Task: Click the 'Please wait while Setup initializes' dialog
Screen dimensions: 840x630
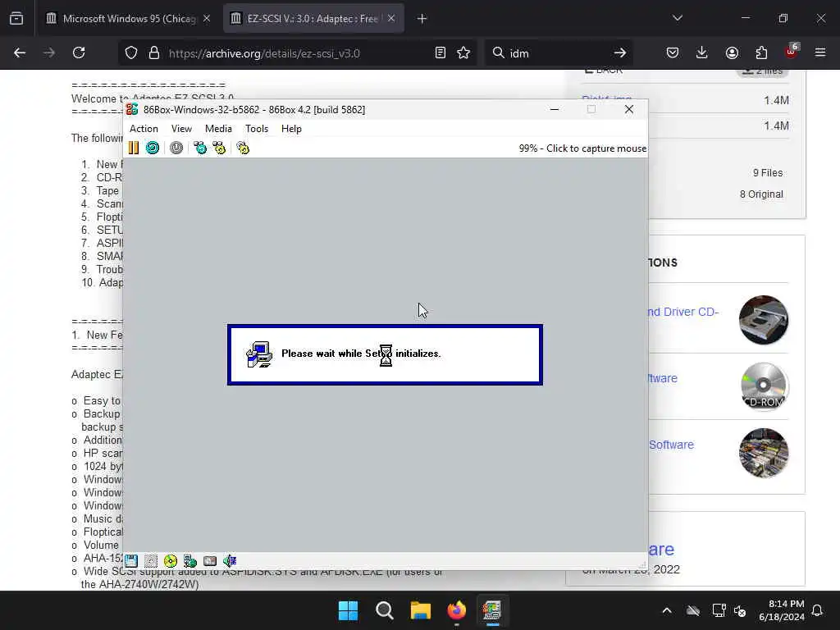Action: [385, 354]
